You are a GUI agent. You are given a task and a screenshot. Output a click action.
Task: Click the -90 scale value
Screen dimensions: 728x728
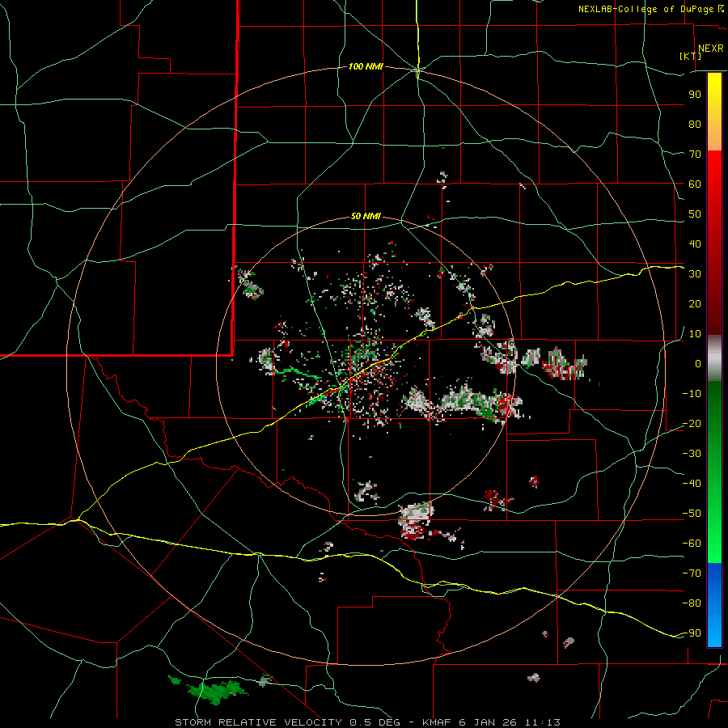tap(692, 633)
